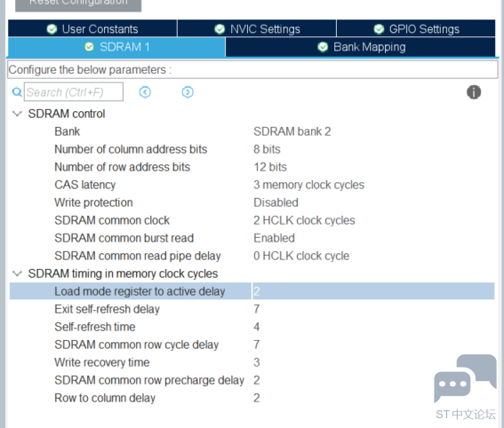Screen dimensions: 504x428
Task: Edit SDRAM common row cycle delay value
Action: (257, 345)
